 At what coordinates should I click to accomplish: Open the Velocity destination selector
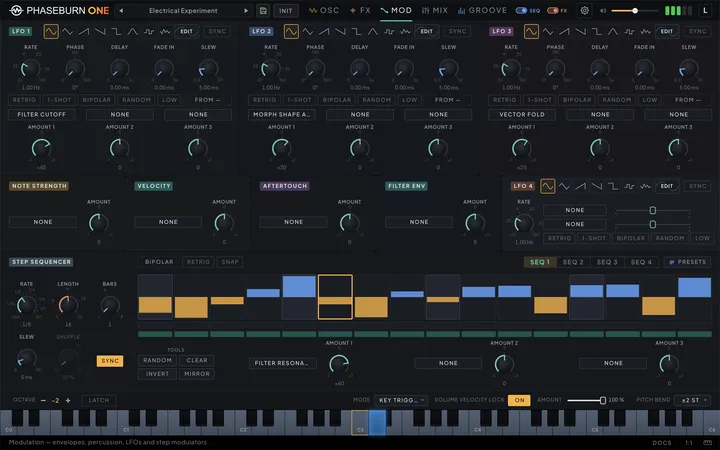click(x=168, y=222)
